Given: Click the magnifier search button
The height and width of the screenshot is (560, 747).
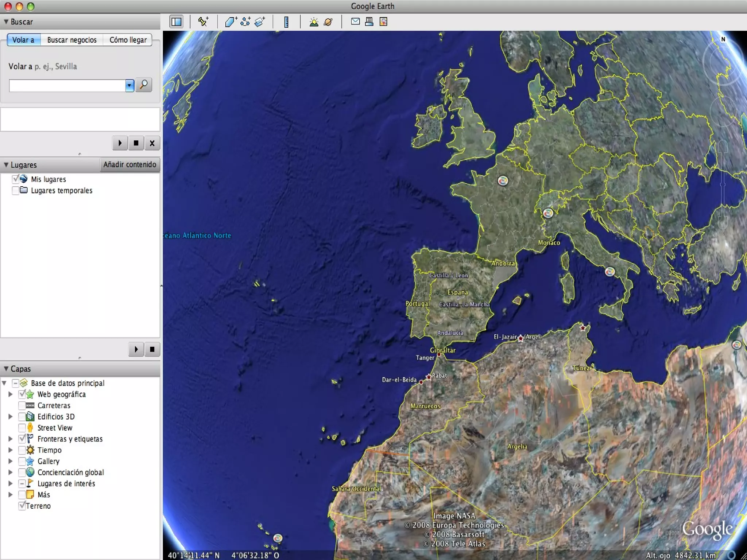Looking at the screenshot, I should (144, 85).
